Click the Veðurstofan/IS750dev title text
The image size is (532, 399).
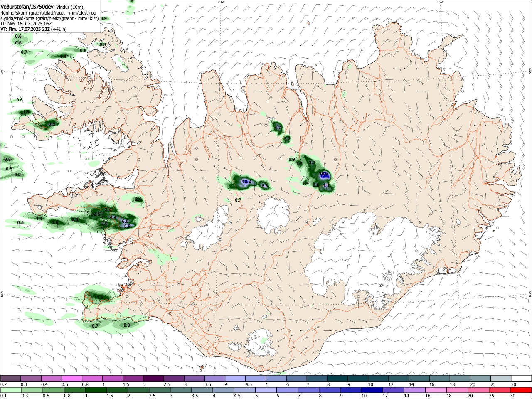[27, 7]
